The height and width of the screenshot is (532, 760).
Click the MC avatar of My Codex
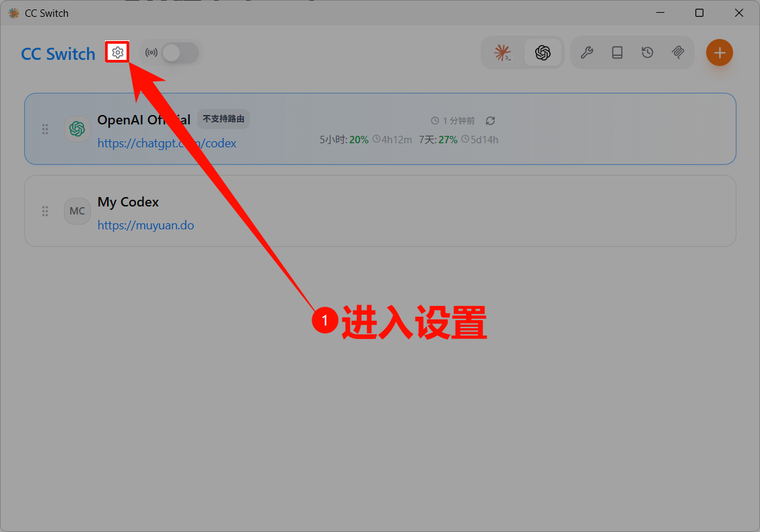click(x=77, y=211)
